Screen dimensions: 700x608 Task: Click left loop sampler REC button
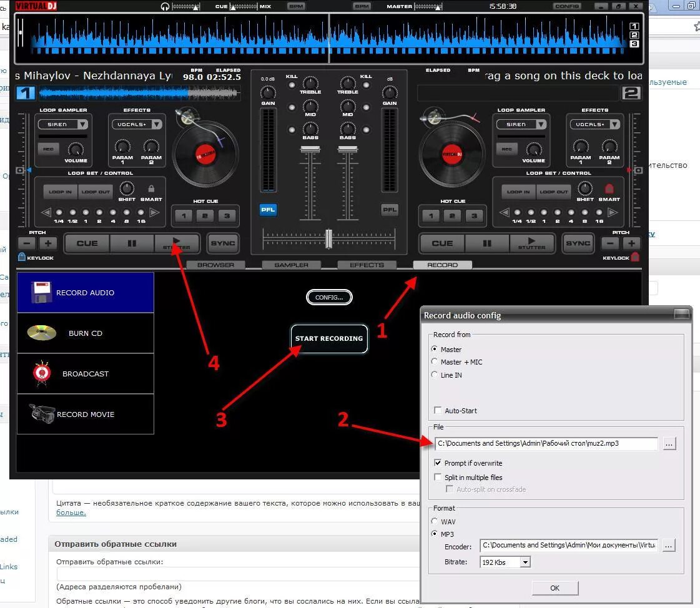point(48,149)
